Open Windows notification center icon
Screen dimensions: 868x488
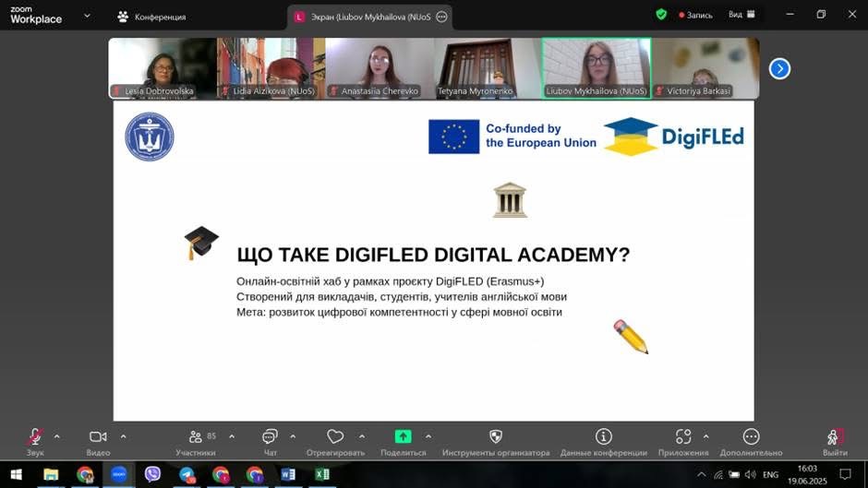tap(845, 475)
